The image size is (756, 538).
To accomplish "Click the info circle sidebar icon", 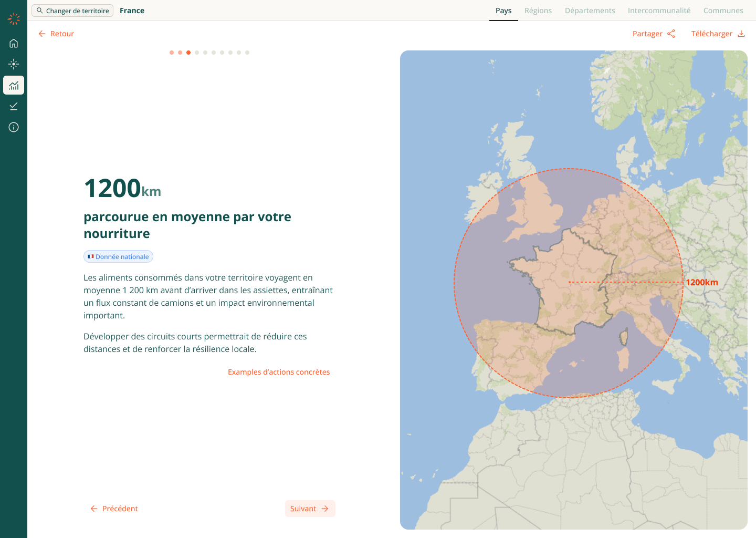I will 14,127.
